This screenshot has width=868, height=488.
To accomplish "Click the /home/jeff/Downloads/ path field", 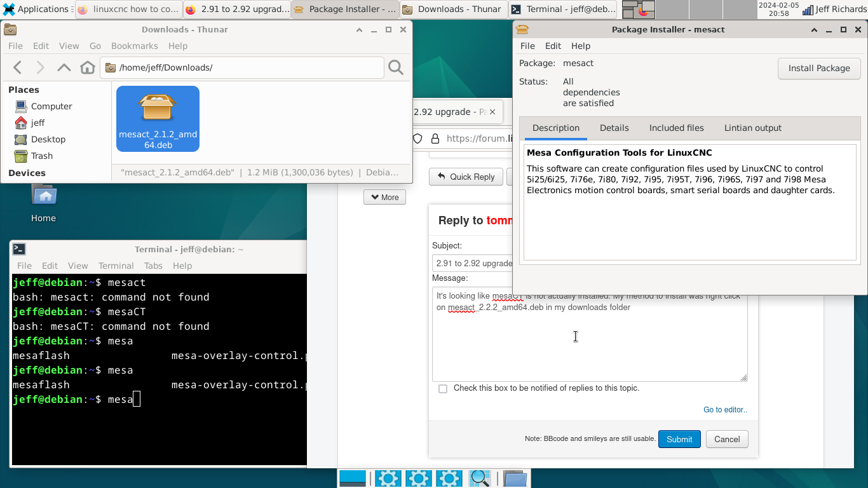I will [241, 67].
